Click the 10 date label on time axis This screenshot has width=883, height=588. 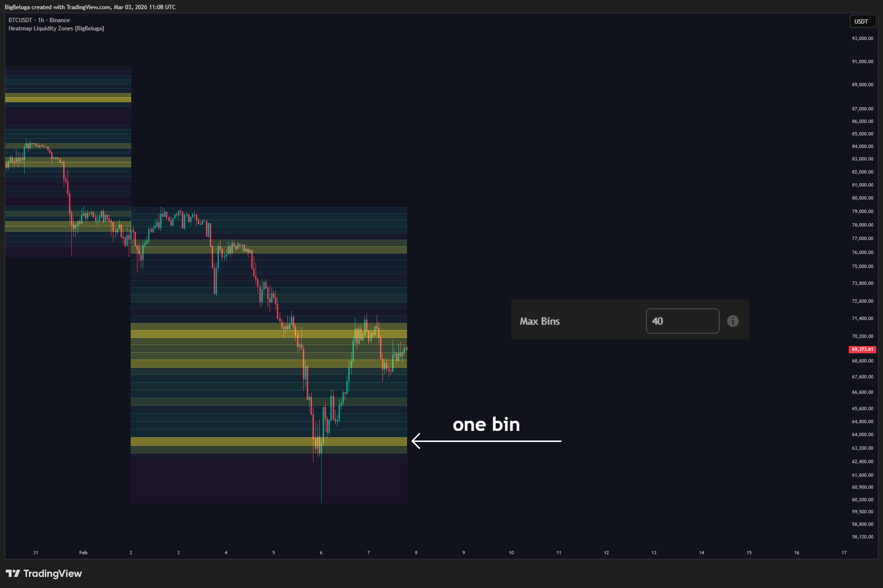[511, 552]
